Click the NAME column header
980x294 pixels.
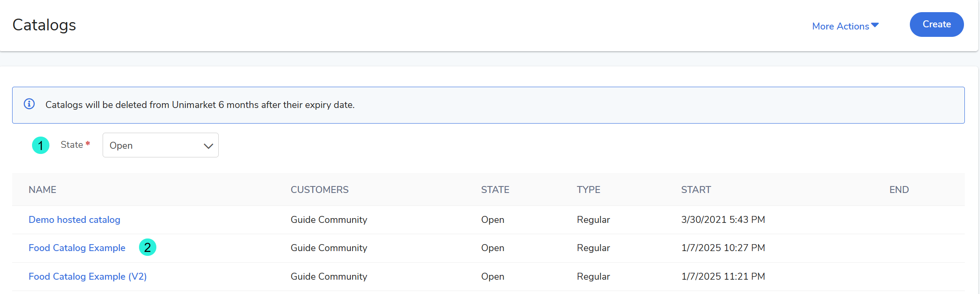click(42, 189)
